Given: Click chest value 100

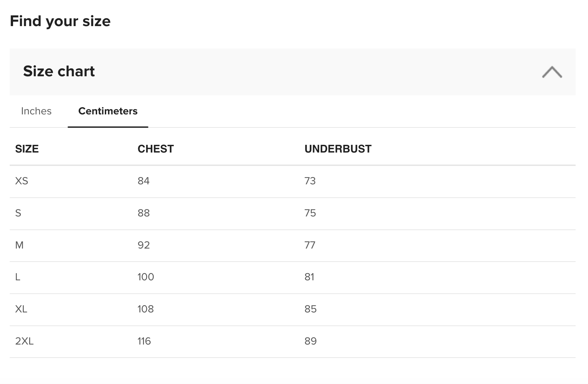Looking at the screenshot, I should click(146, 277).
